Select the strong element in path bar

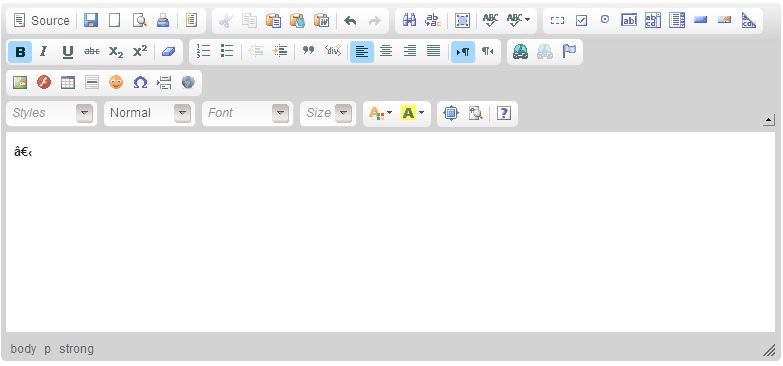[76, 349]
